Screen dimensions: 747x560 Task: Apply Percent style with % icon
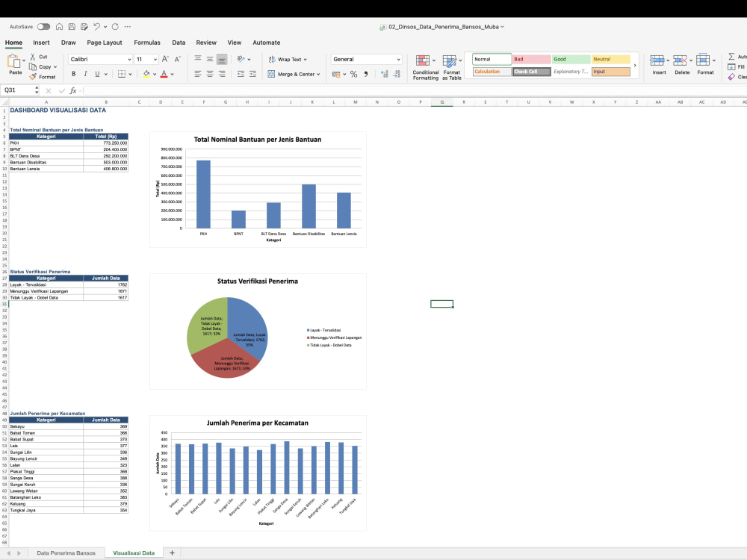353,74
